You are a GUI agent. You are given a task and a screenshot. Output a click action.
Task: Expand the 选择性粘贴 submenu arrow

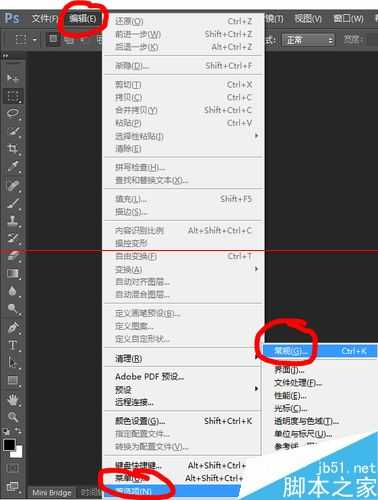(x=256, y=136)
